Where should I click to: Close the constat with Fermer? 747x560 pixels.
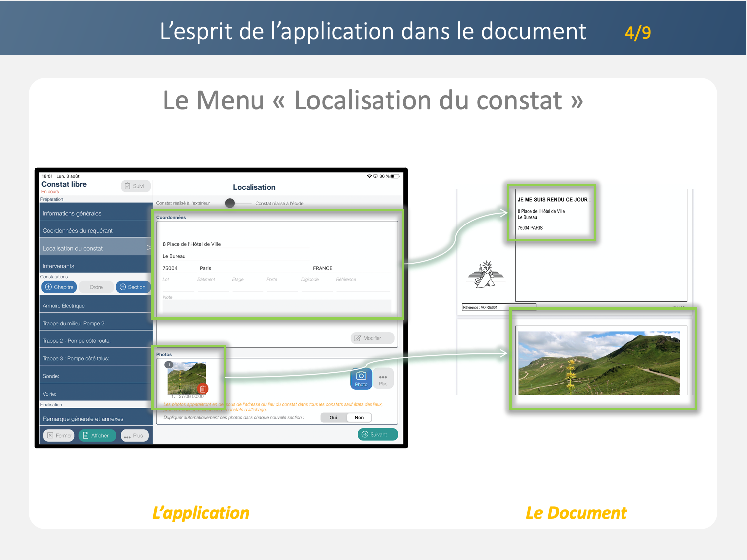59,436
